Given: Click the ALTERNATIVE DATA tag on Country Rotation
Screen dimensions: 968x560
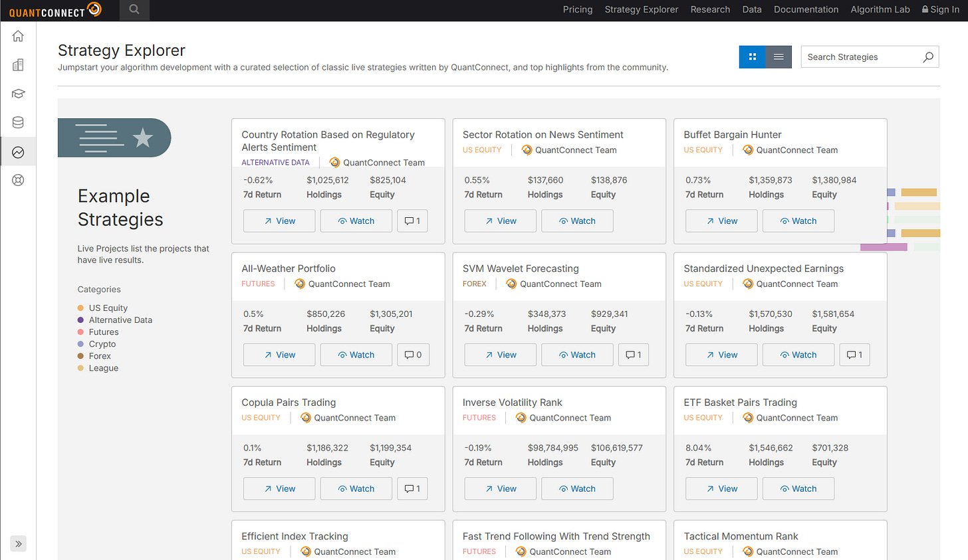Looking at the screenshot, I should click(x=275, y=163).
